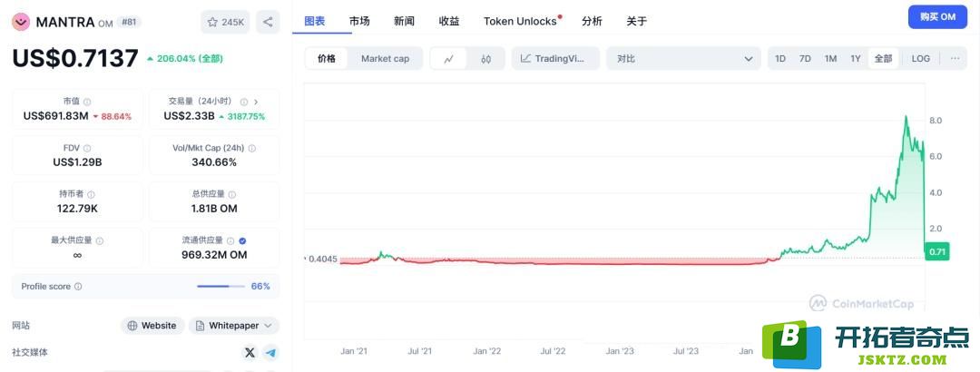Open the 新闻 news tab
Screen dimensions: 980x372
pyautogui.click(x=404, y=21)
